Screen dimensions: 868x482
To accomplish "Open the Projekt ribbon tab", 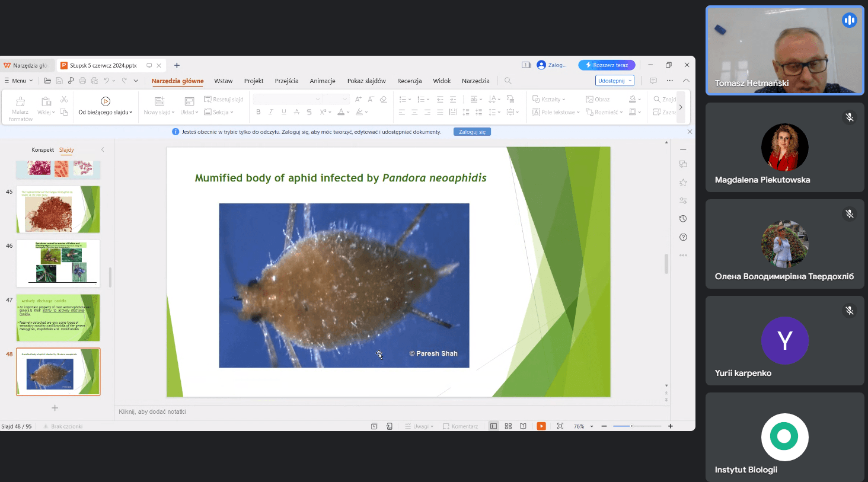I will [254, 81].
